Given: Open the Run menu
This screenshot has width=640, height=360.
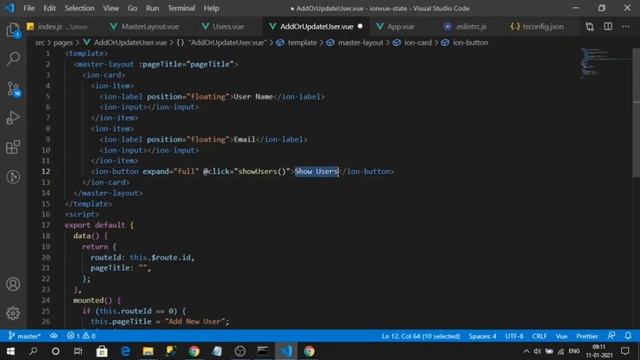Looking at the screenshot, I should click(152, 8).
